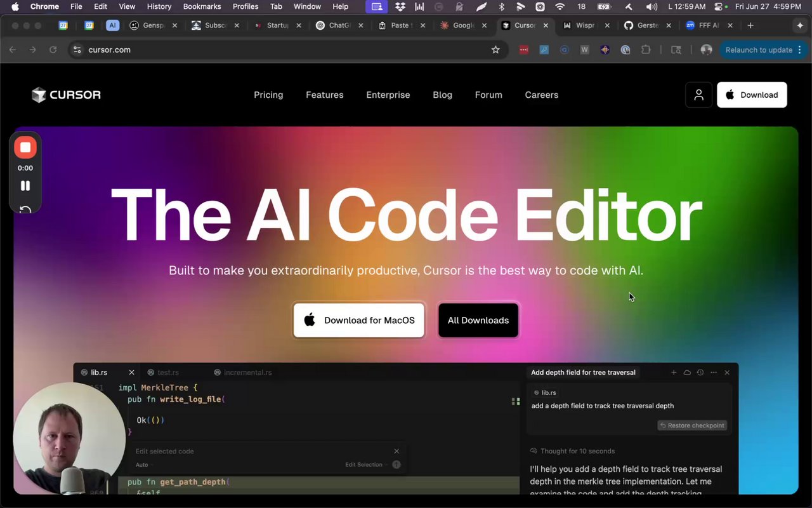Stop the screen recording with the red button
812x508 pixels.
(x=25, y=147)
